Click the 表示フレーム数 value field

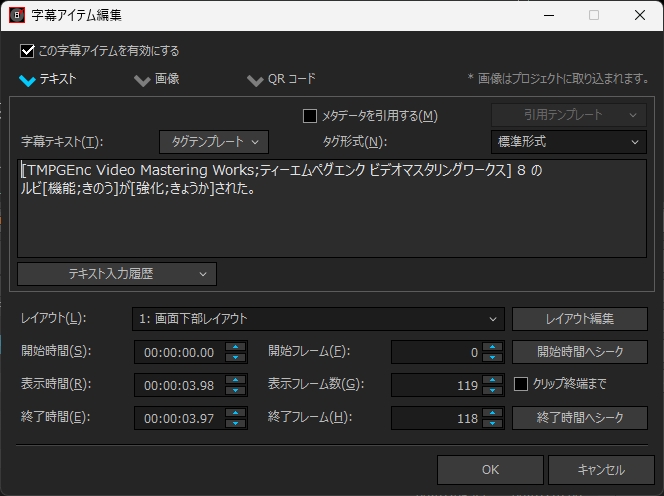tap(437, 385)
